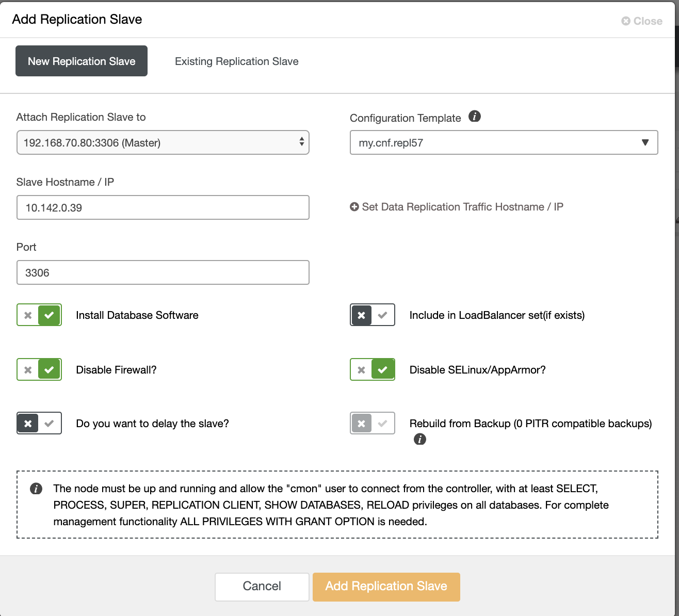The image size is (679, 616).
Task: Toggle Disable Firewall switch
Action: [39, 369]
